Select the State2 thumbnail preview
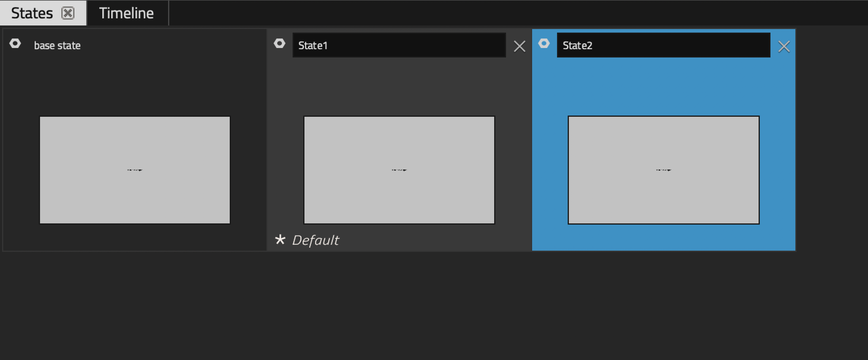Image resolution: width=868 pixels, height=360 pixels. click(x=663, y=170)
